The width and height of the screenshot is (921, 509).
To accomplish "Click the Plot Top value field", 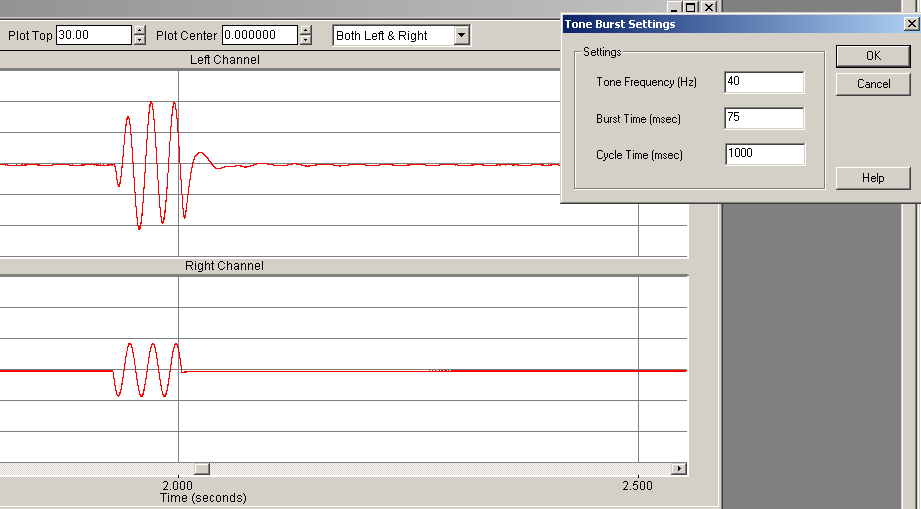I will click(x=93, y=35).
